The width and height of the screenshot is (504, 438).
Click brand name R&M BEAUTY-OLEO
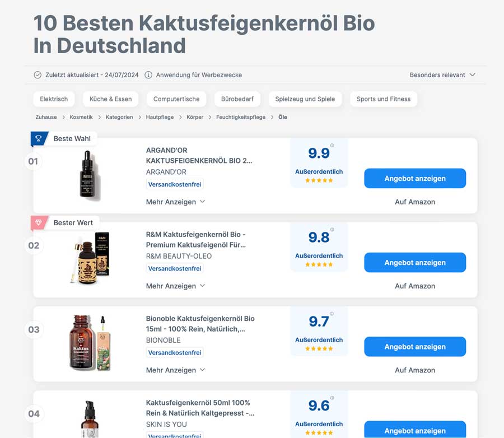pos(179,257)
